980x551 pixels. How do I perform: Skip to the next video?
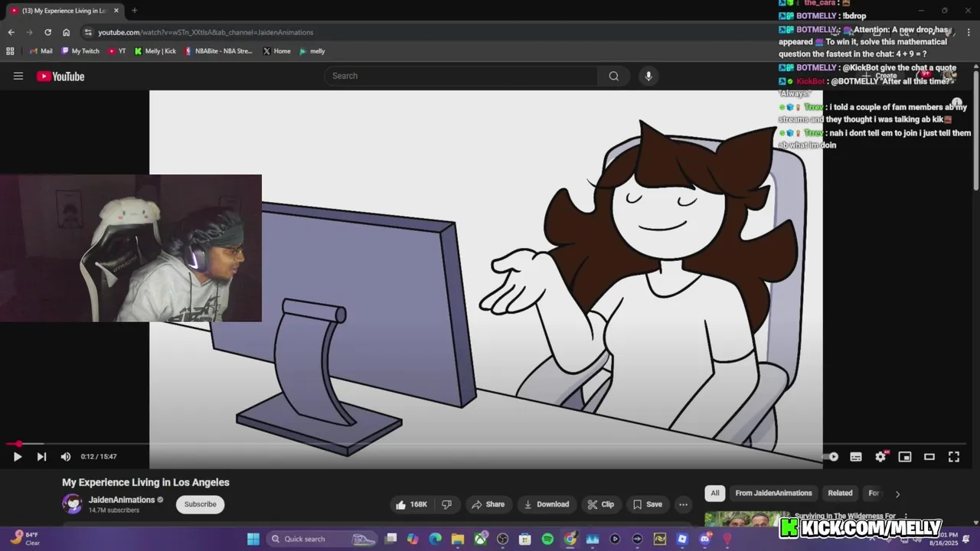pos(41,457)
